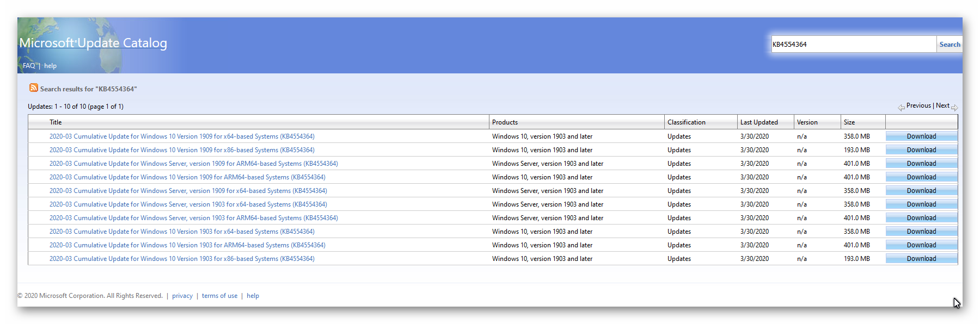The height and width of the screenshot is (324, 980).
Task: Download Windows 10 1909 x86 update
Action: (921, 150)
